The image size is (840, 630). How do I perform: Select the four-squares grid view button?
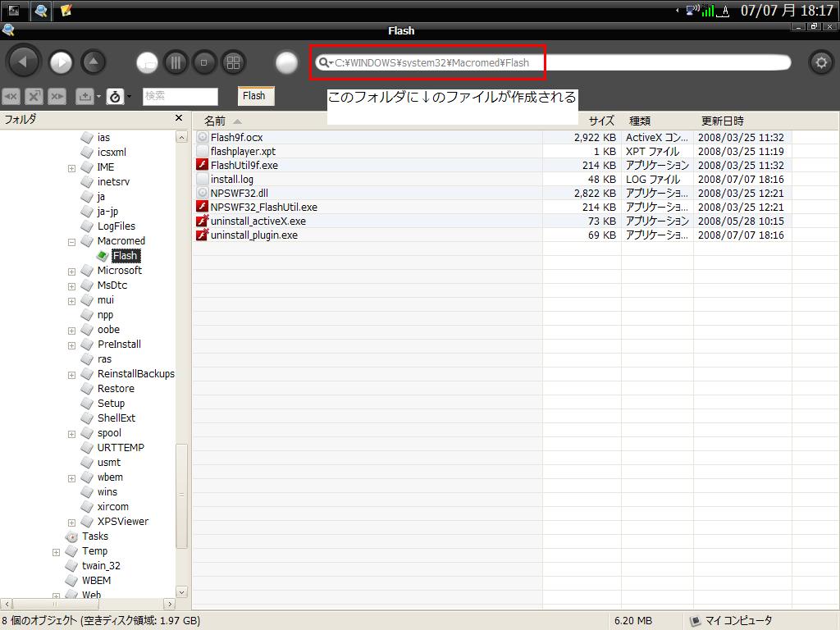(x=233, y=62)
